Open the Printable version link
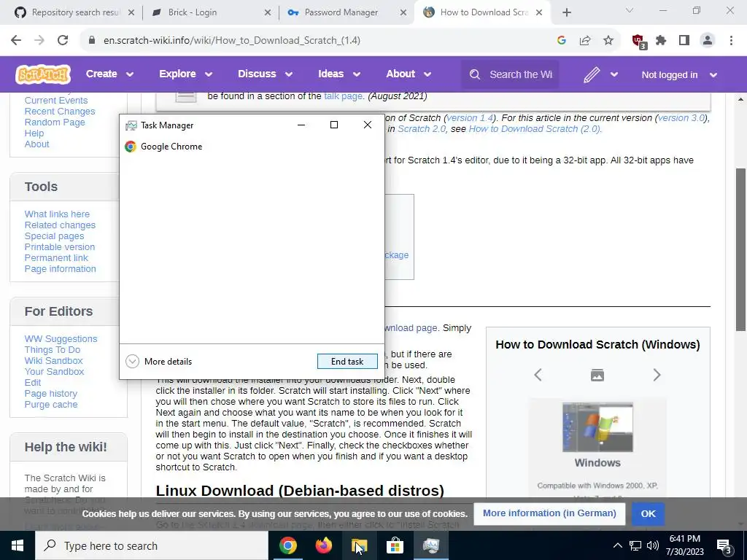This screenshot has width=747, height=560. click(x=60, y=247)
